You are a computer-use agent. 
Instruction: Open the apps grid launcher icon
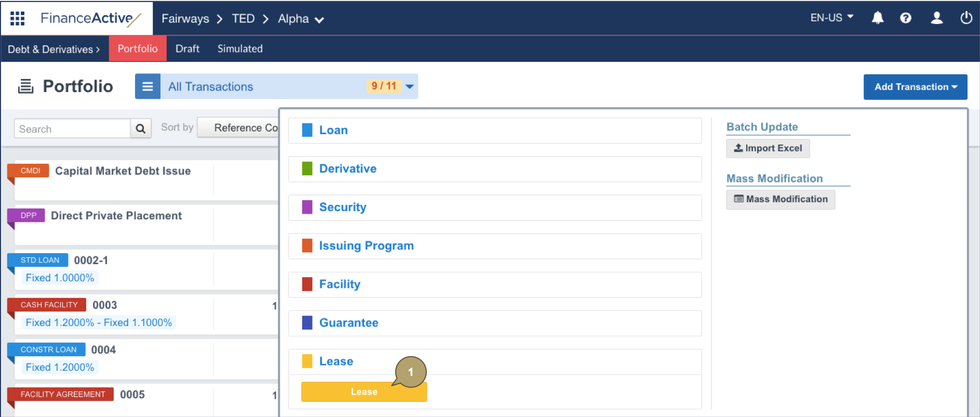coord(18,19)
